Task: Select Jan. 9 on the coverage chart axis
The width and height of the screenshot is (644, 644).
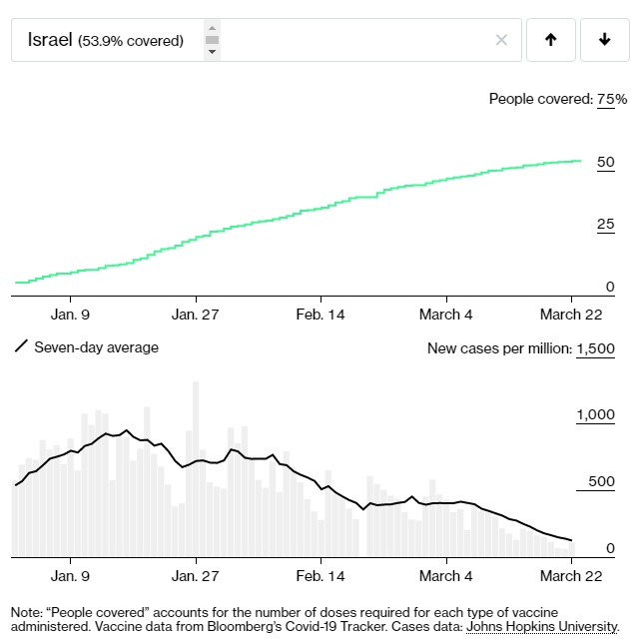Action: (x=70, y=313)
